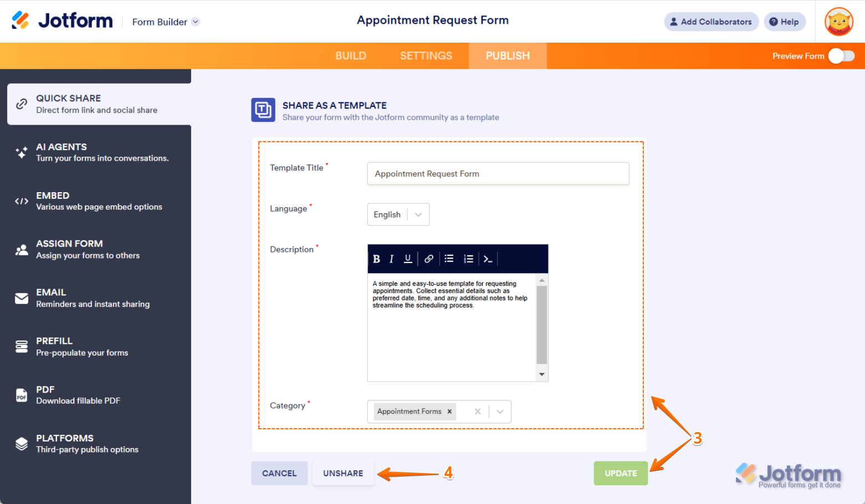This screenshot has height=504, width=865.
Task: Apply italic formatting in description editor
Action: point(391,259)
